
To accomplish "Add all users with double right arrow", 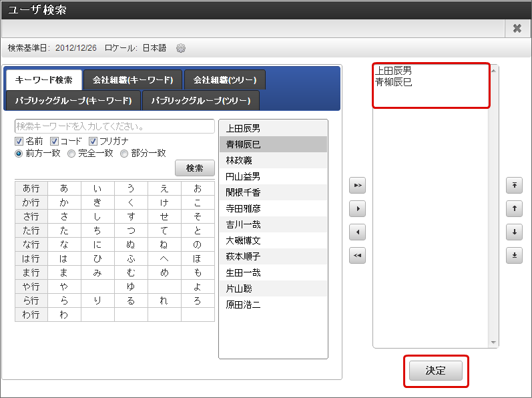I will coord(357,185).
